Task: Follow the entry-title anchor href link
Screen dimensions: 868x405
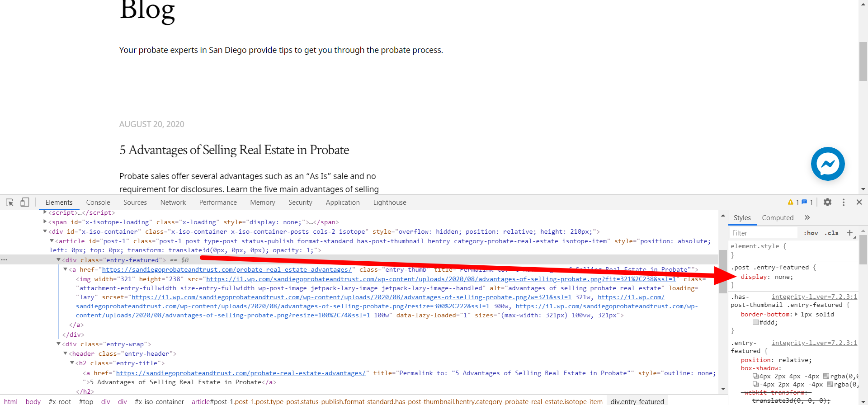Action: tap(241, 373)
